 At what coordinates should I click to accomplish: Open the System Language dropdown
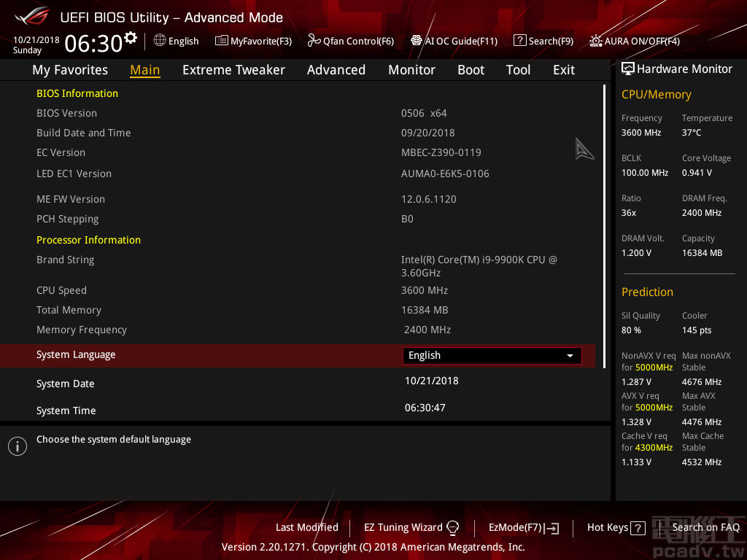click(x=492, y=356)
